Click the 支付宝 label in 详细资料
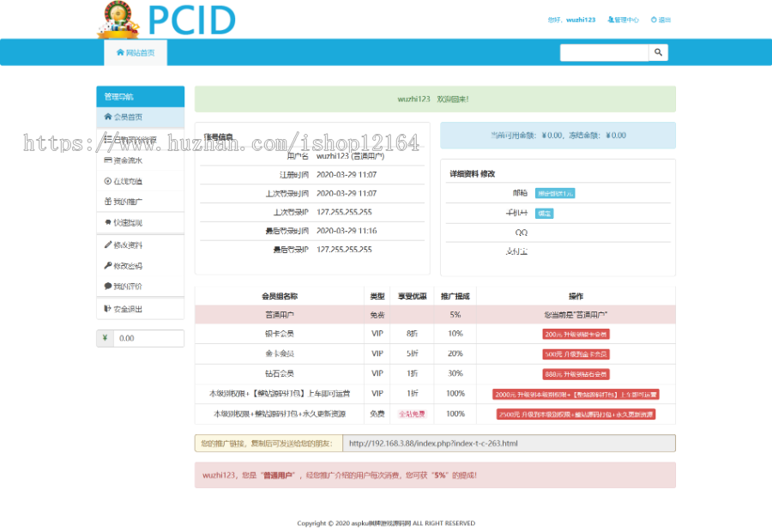This screenshot has height=532, width=772. point(516,251)
